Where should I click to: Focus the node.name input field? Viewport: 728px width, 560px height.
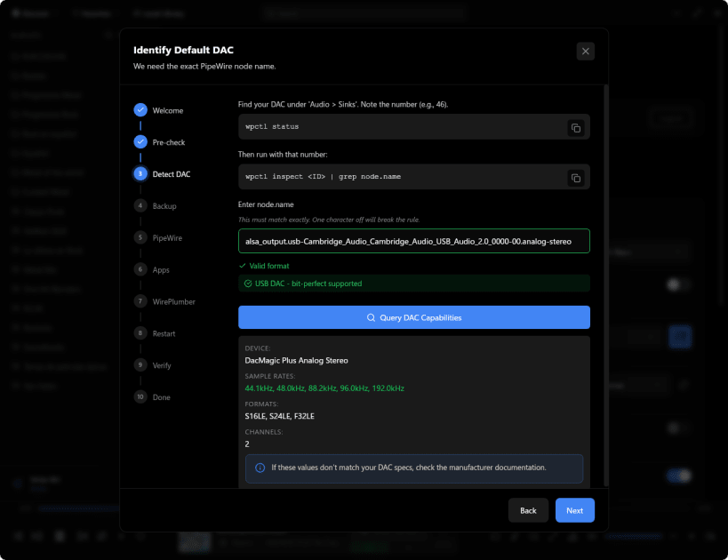point(414,241)
